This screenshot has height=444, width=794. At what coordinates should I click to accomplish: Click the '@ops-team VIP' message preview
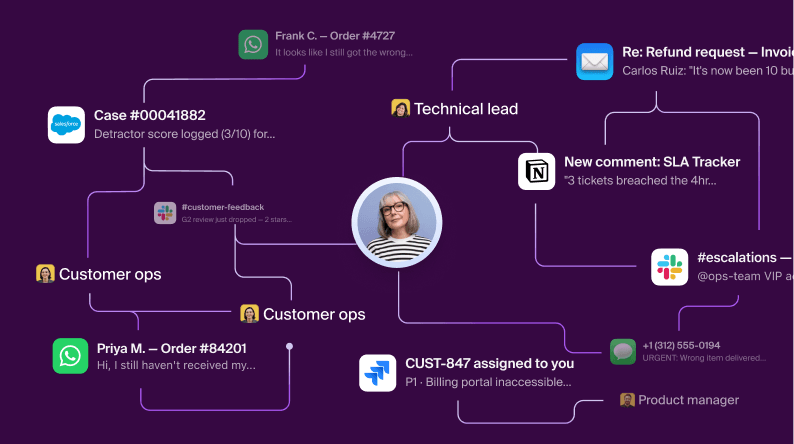point(745,276)
